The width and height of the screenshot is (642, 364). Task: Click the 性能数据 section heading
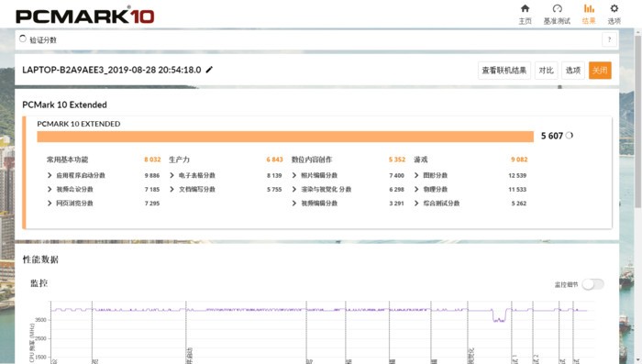(x=40, y=259)
